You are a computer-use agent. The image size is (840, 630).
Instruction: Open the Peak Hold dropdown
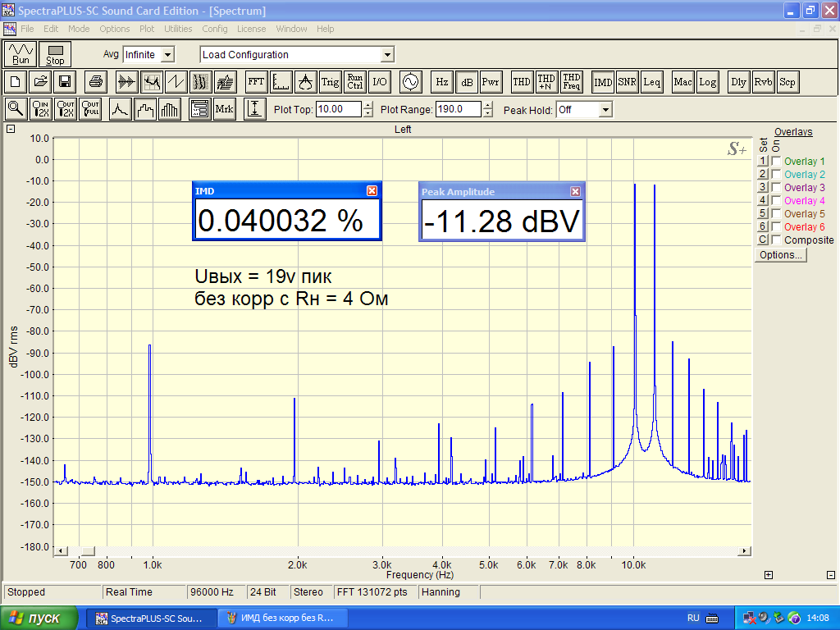pos(605,110)
